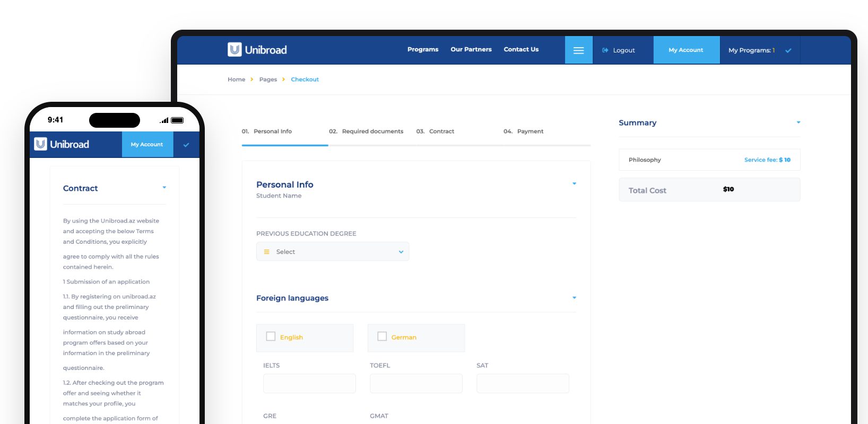Click the 'GMAT' field label
This screenshot has height=424, width=868.
(x=379, y=416)
